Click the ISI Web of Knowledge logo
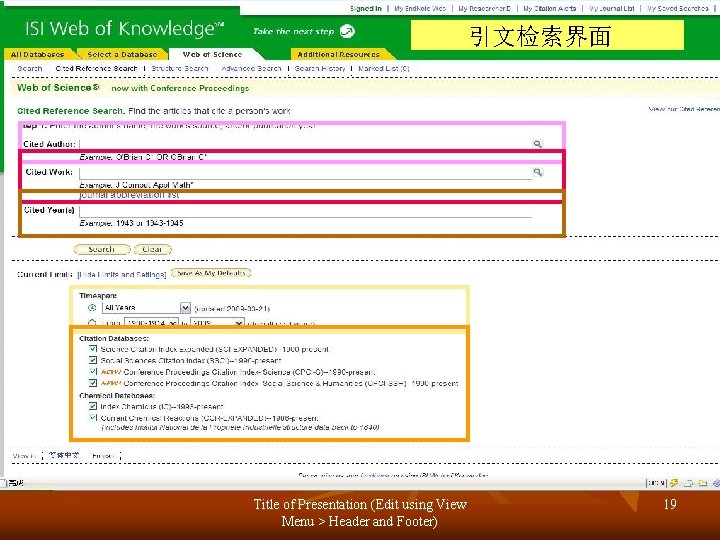Screen dimensions: 720x540 tap(124, 29)
